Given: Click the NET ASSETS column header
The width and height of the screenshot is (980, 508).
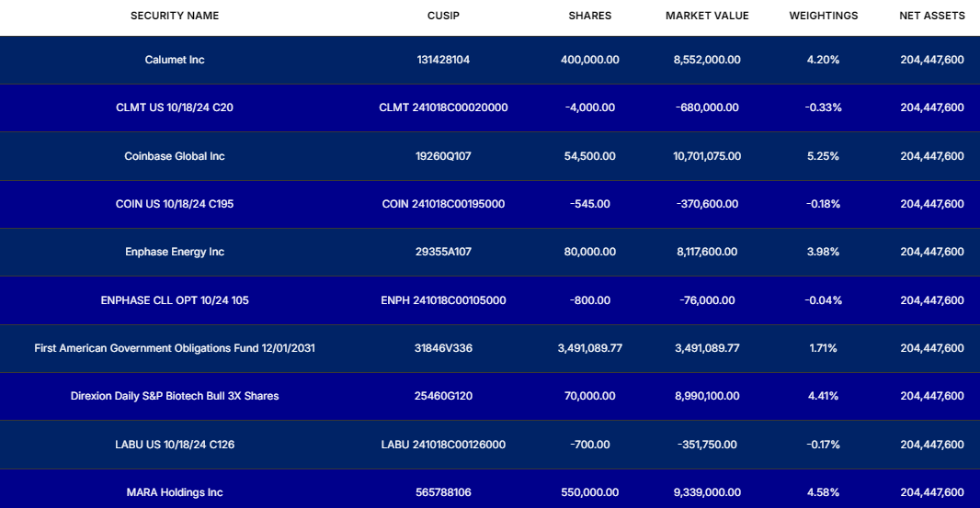Looking at the screenshot, I should [x=932, y=16].
